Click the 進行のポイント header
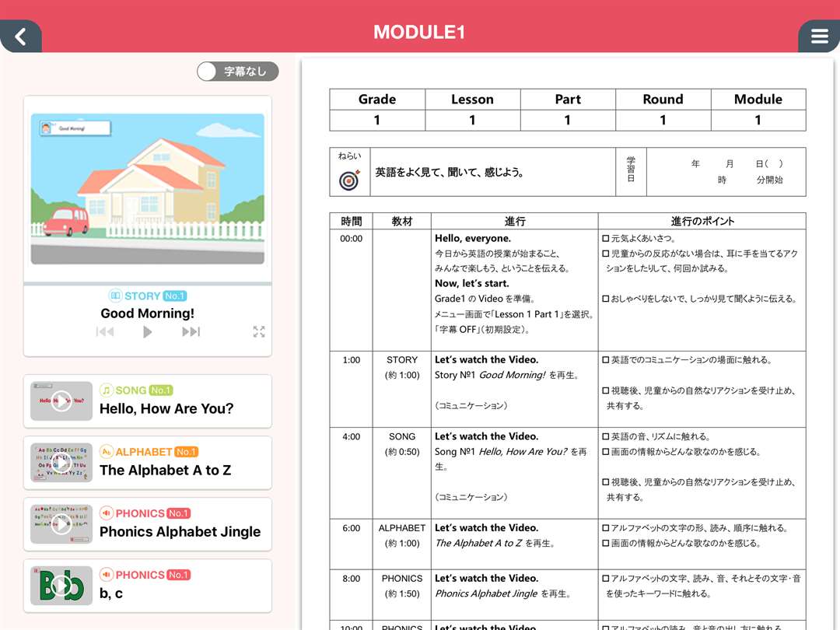Image resolution: width=840 pixels, height=630 pixels. coord(702,221)
